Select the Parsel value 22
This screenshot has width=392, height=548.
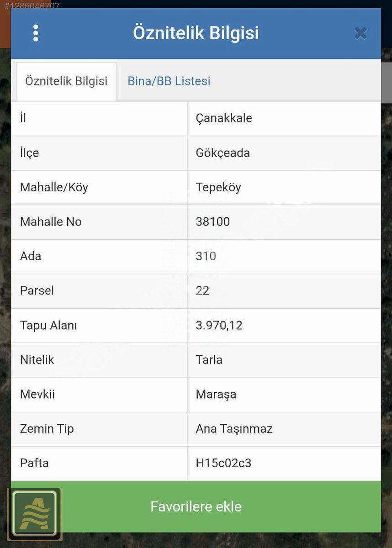point(202,290)
